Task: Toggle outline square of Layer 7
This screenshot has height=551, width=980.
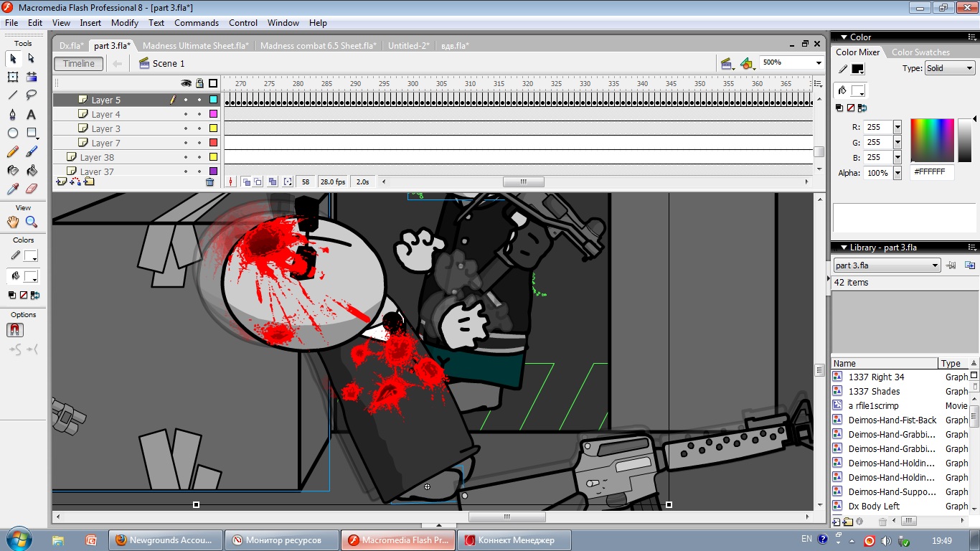Action: (213, 143)
